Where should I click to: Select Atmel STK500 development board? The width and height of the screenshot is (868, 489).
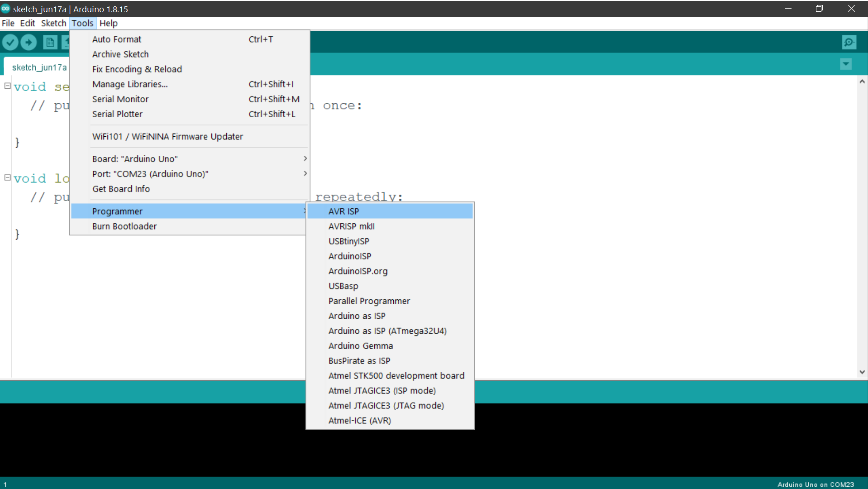390,376
